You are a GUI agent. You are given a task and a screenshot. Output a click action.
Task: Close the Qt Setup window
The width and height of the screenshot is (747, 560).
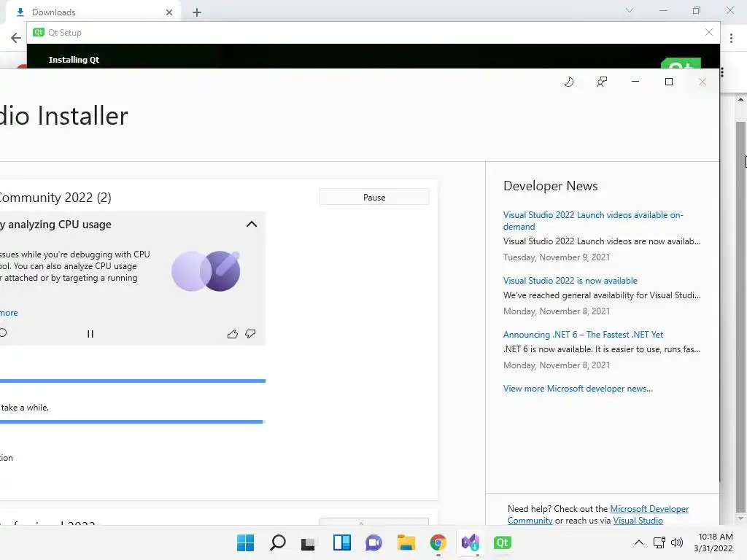(709, 32)
